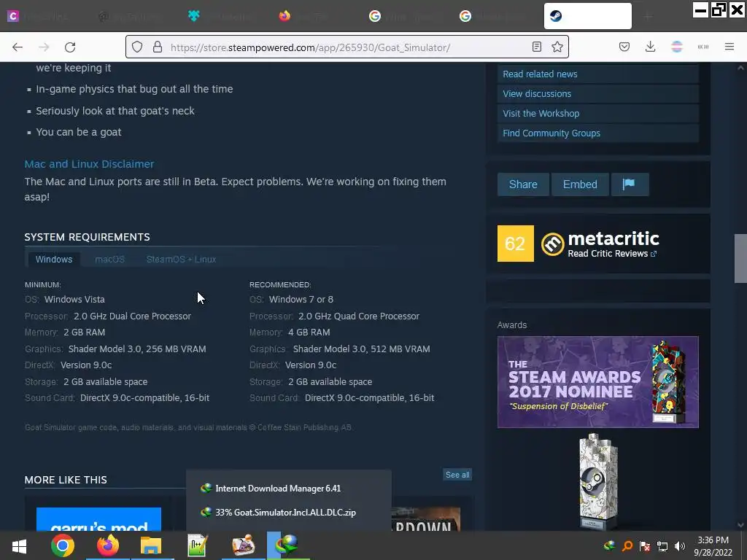The image size is (747, 560).
Task: Click the Firefox taskbar icon
Action: pos(108,545)
